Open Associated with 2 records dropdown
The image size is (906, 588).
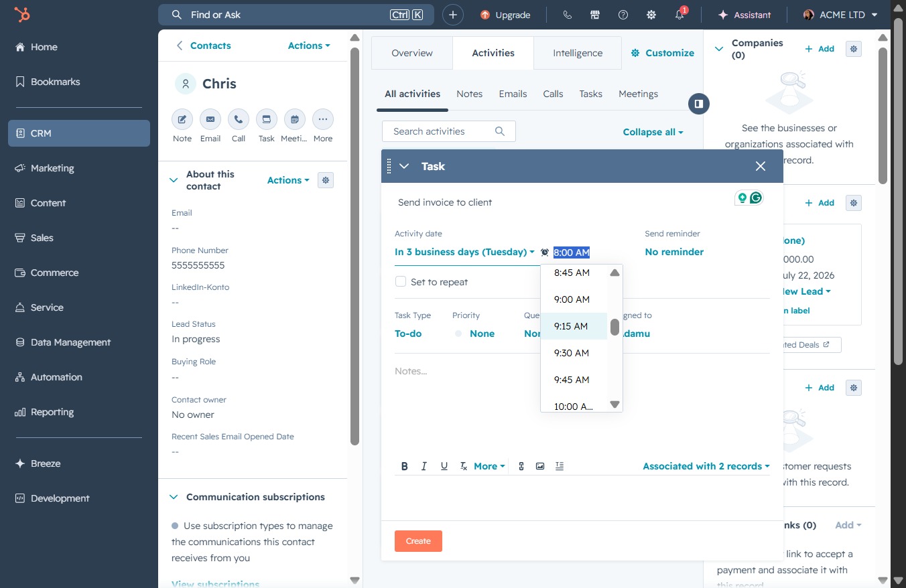tap(706, 466)
